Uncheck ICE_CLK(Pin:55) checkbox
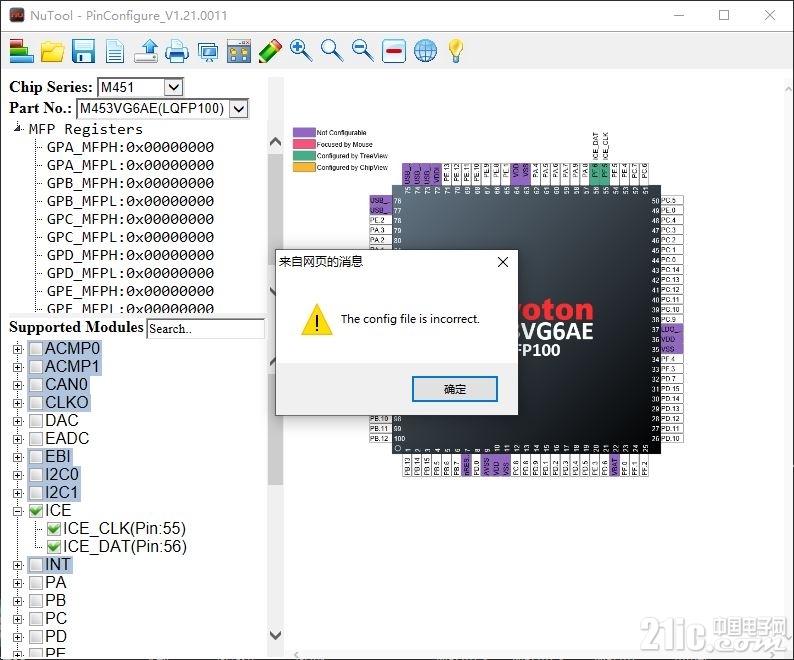The width and height of the screenshot is (794, 660). (54, 529)
